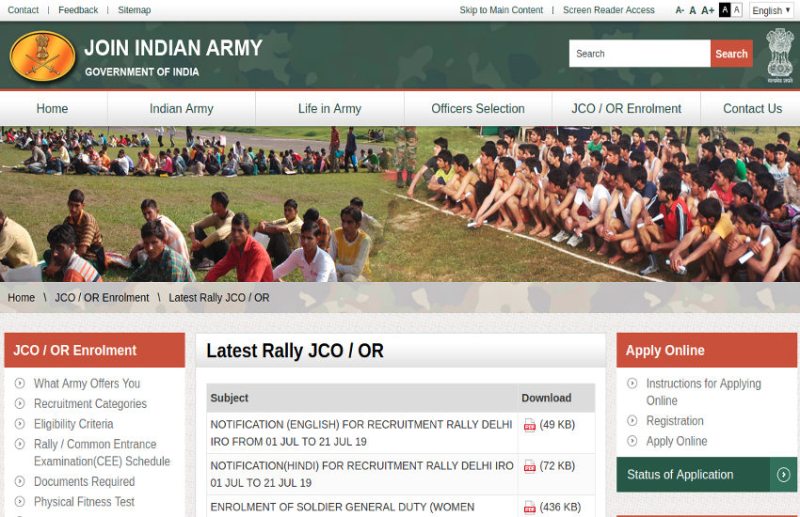Click the national emblem in the header
Viewport: 800px width, 517px height.
tap(780, 54)
